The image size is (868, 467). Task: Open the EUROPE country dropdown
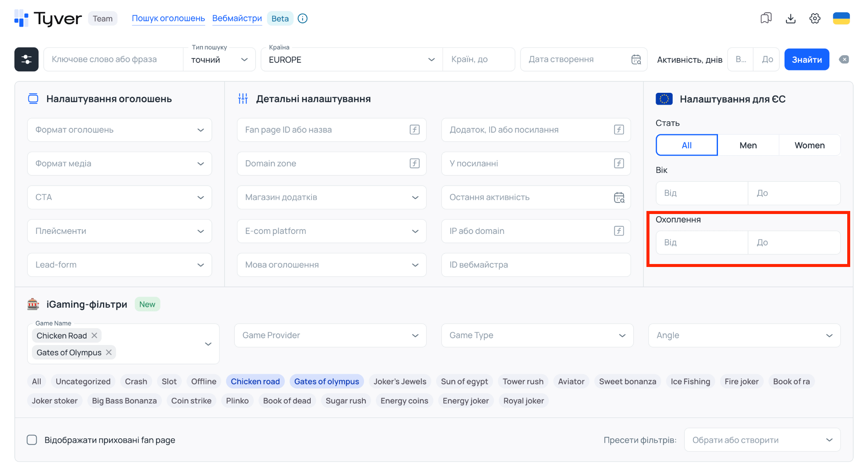click(x=352, y=59)
